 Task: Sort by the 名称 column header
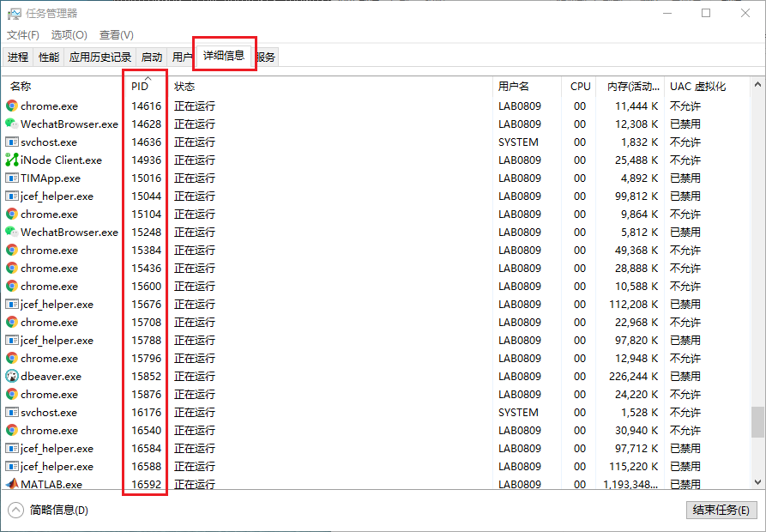point(63,87)
